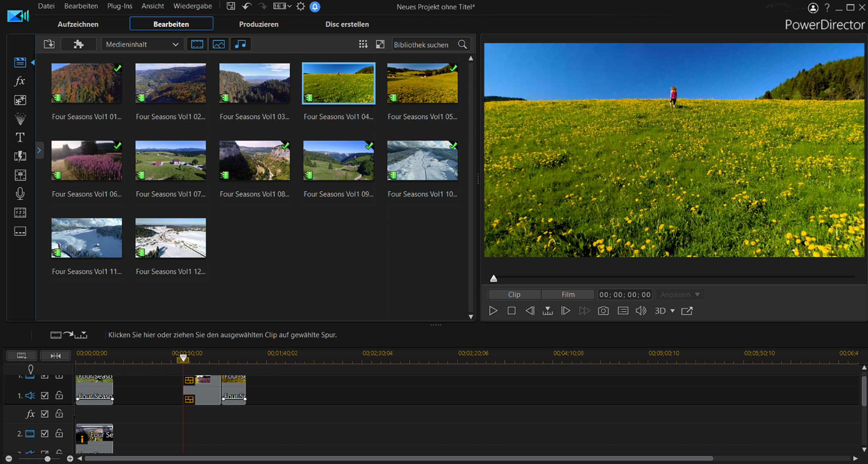
Task: Open the Title Room (T) in sidebar
Action: click(x=20, y=137)
